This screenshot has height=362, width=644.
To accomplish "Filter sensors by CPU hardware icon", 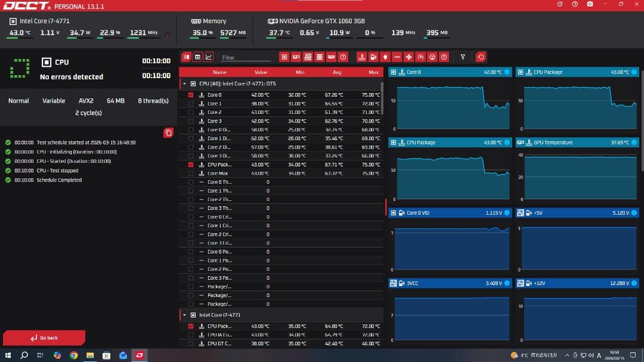I will coord(284,57).
